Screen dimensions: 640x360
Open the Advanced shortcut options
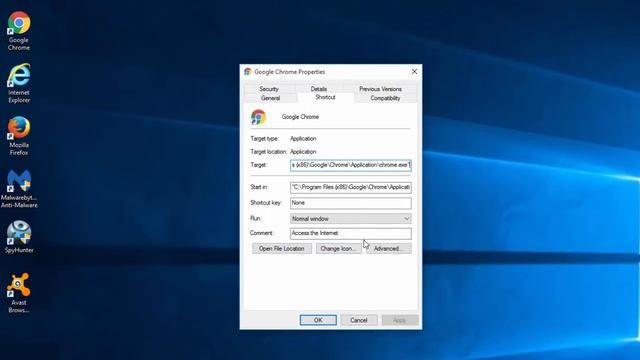pyautogui.click(x=389, y=249)
